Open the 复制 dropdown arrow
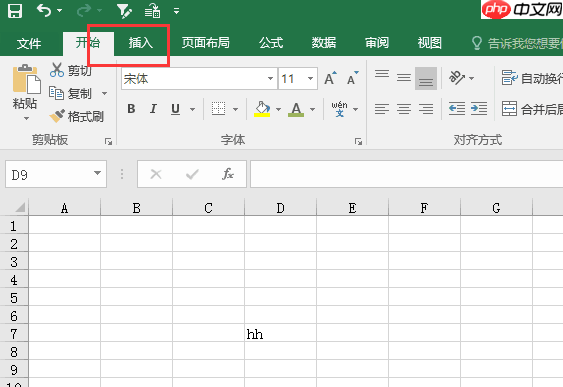This screenshot has height=387, width=563. 104,94
